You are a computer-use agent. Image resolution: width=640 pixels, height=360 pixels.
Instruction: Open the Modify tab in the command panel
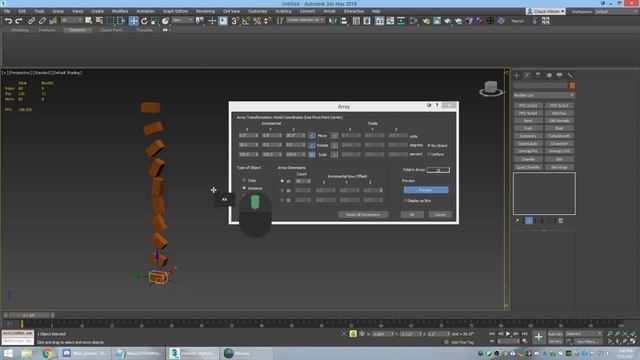527,75
